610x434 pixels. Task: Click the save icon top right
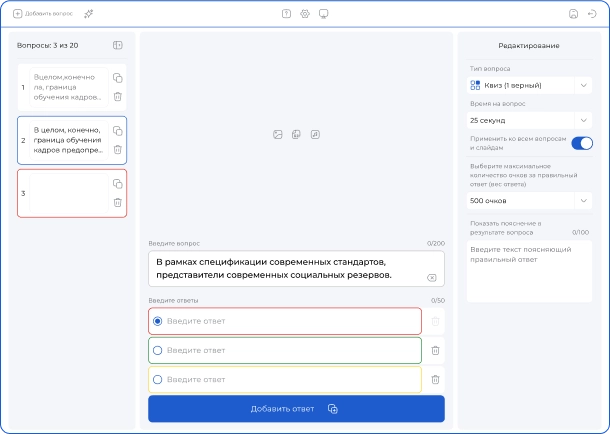[x=573, y=14]
